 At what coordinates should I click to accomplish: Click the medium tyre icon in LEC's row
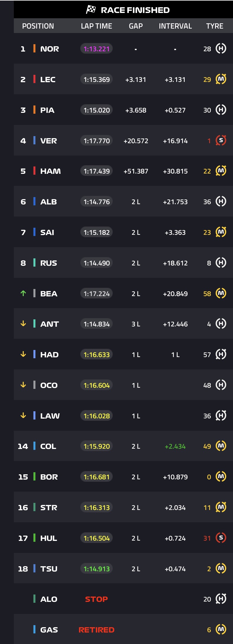tap(221, 79)
